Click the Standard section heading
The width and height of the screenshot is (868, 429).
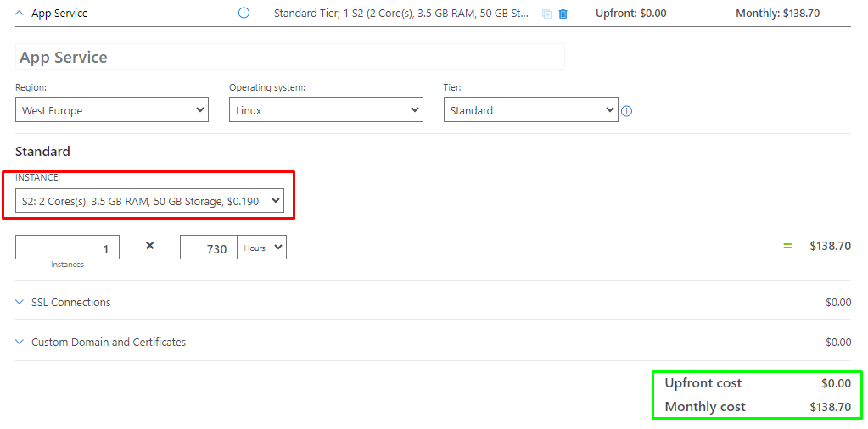point(42,152)
